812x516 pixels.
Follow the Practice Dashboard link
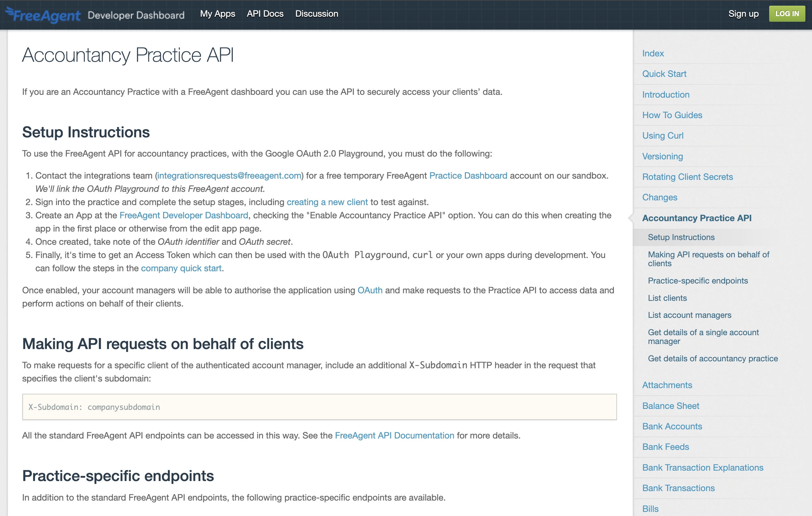[468, 176]
